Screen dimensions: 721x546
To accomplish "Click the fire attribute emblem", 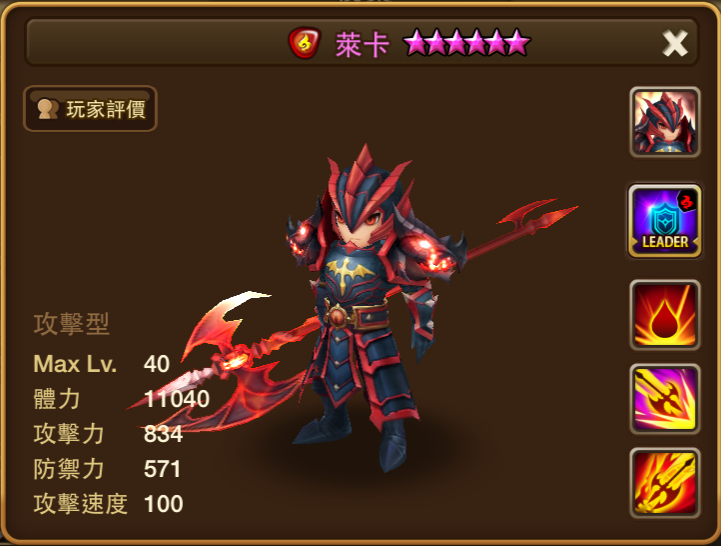I will 304,43.
